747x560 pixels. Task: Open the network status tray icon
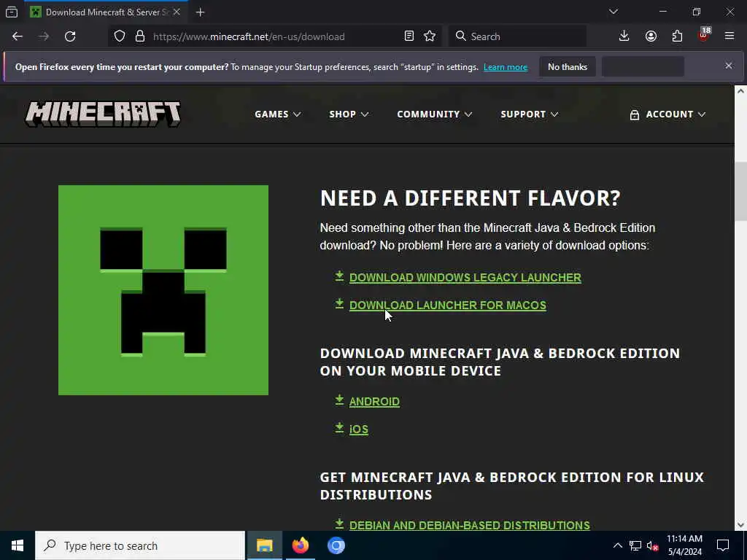[x=635, y=545]
